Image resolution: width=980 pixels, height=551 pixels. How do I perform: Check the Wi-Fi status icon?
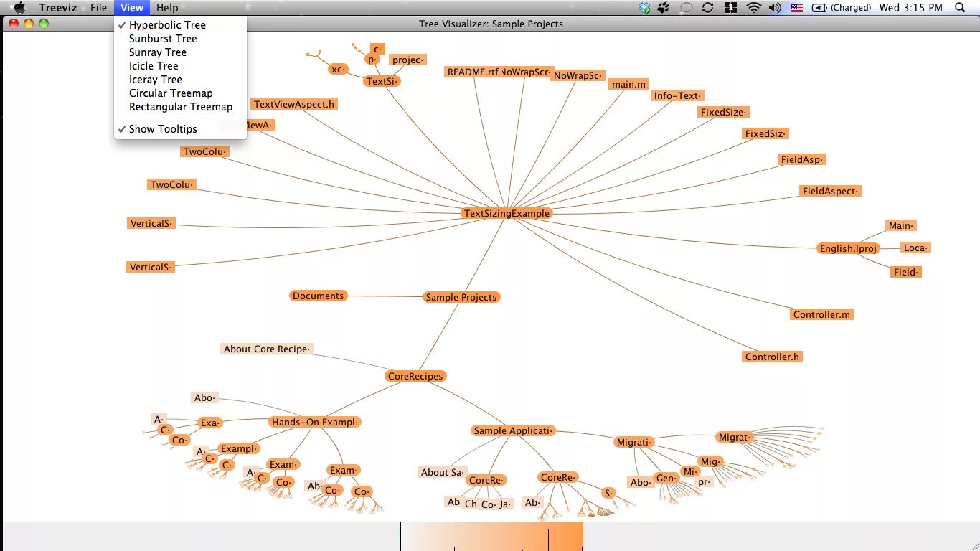pos(753,8)
